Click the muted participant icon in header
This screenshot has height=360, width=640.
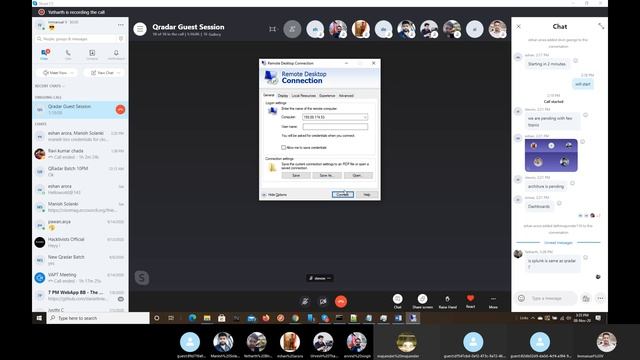292,29
